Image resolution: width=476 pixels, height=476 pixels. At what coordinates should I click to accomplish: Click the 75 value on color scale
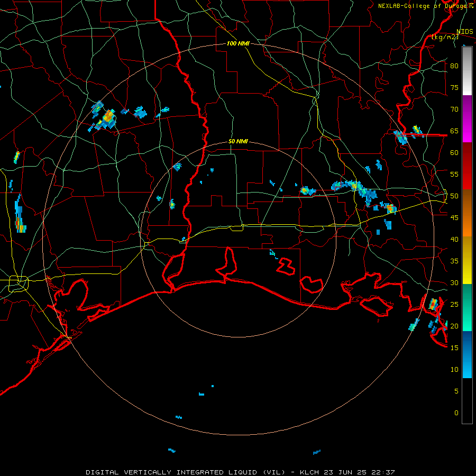tap(454, 88)
